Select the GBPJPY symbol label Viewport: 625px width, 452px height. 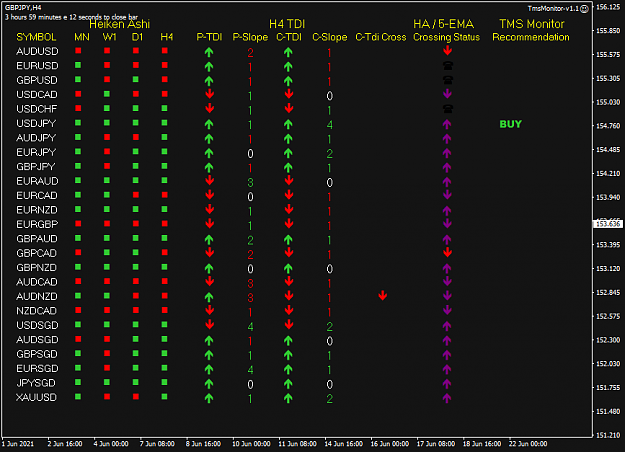[35, 167]
